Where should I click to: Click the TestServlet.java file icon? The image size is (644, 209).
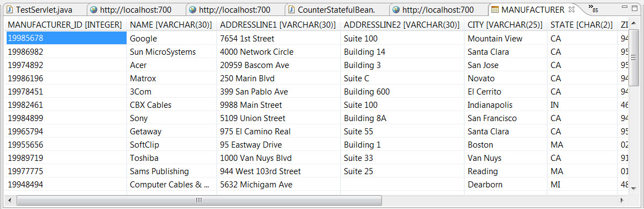click(9, 10)
